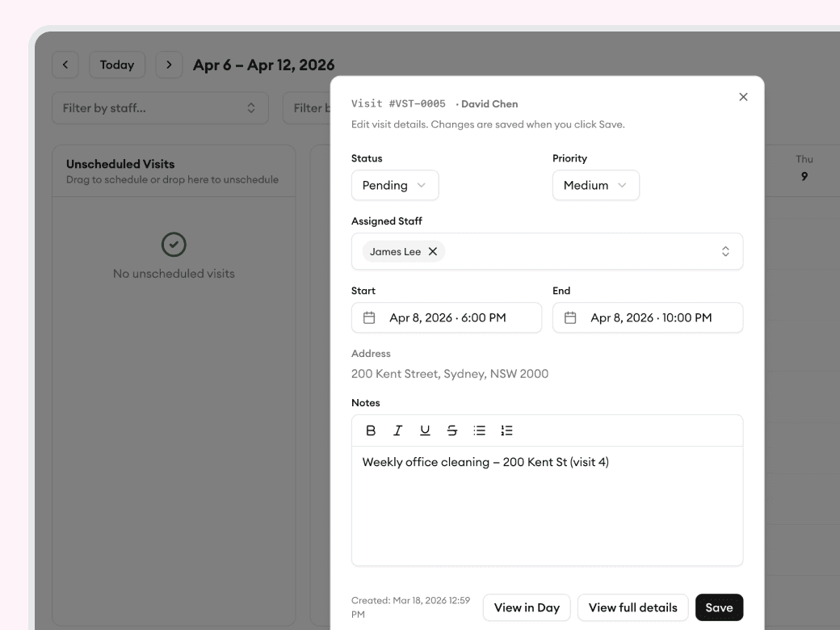Open the End date calendar picker
Image resolution: width=840 pixels, height=630 pixels.
click(572, 317)
